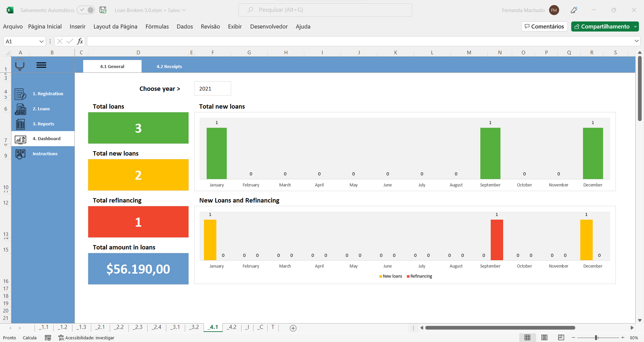Click the hamburger menu icon in sidebar
The height and width of the screenshot is (342, 644).
(41, 65)
